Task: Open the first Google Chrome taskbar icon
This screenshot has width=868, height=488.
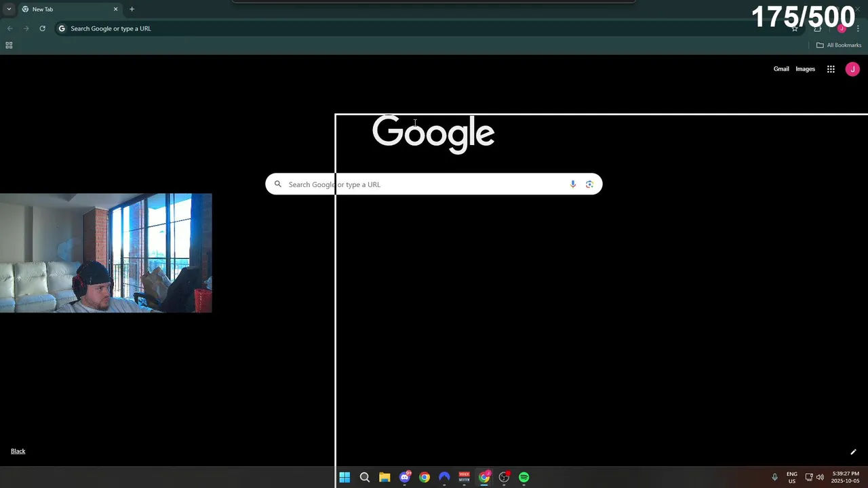Action: point(425,477)
